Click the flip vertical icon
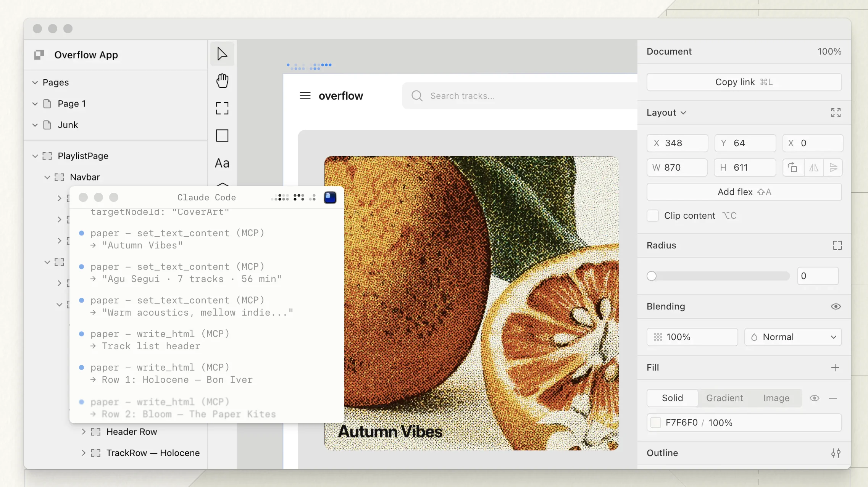Viewport: 868px width, 487px height. point(833,168)
